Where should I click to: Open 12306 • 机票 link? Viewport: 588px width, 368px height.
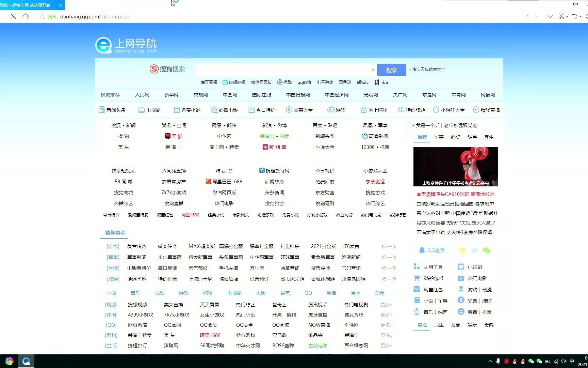tap(375, 147)
